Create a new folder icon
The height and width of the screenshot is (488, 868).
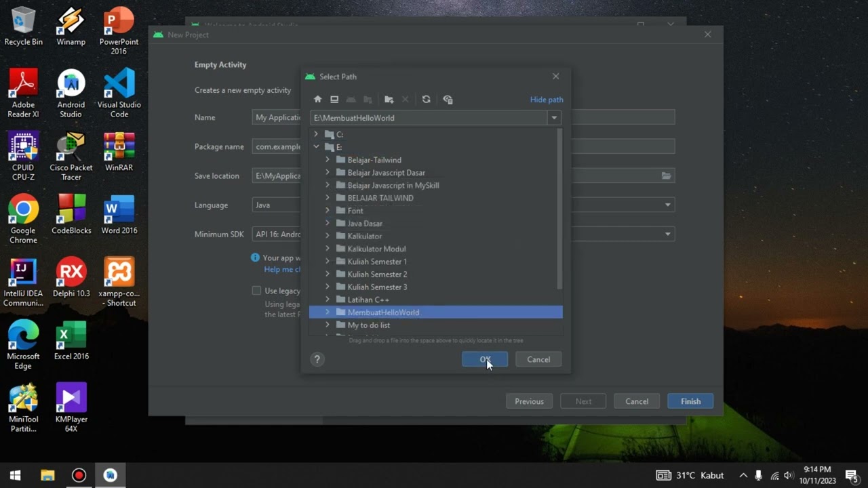point(389,100)
